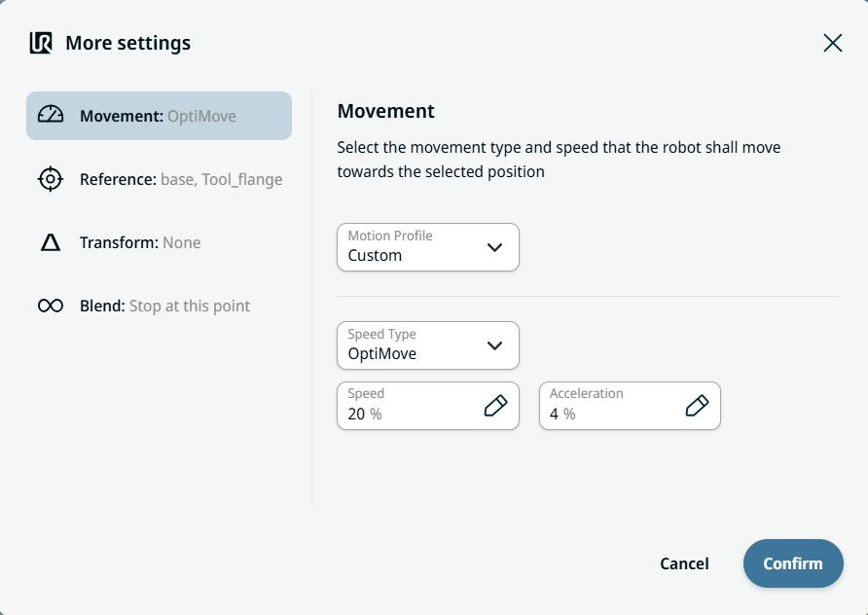
Task: Close the More settings dialog
Action: coord(832,43)
